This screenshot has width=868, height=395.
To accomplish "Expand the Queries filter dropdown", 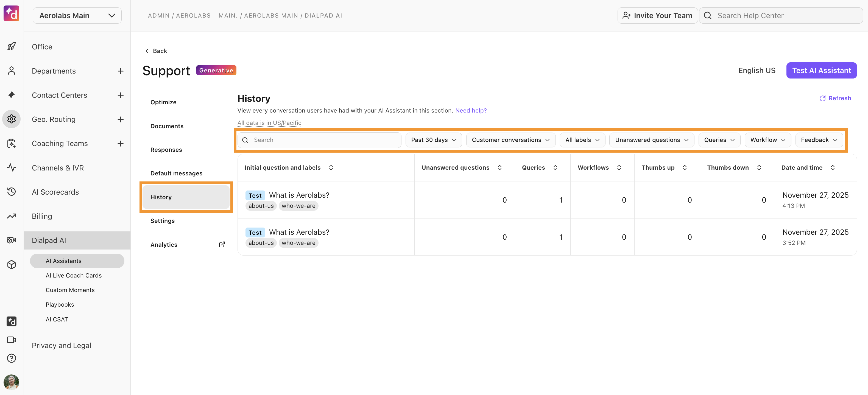I will coord(719,140).
